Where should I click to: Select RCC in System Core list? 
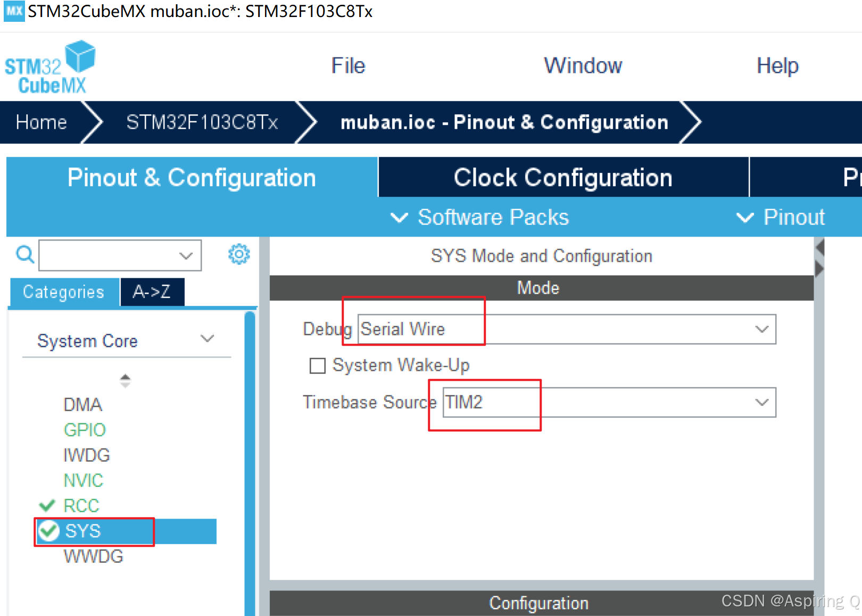click(x=81, y=506)
